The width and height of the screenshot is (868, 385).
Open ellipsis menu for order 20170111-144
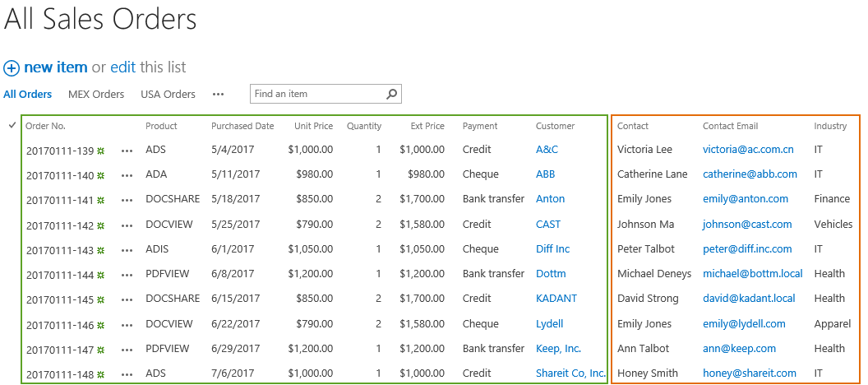pos(127,276)
